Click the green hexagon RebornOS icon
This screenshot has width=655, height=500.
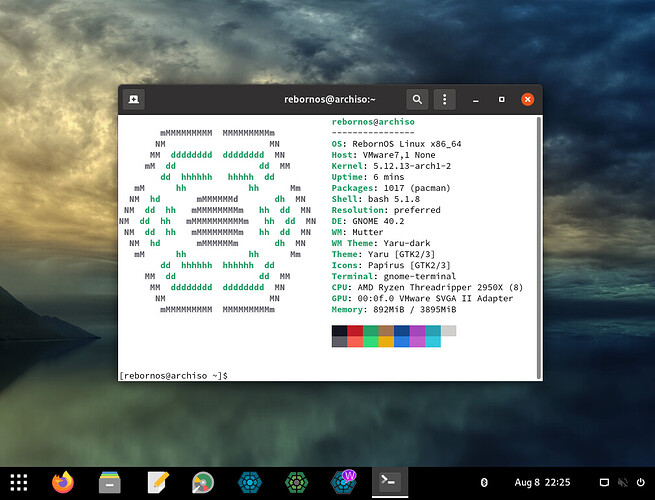(x=295, y=482)
